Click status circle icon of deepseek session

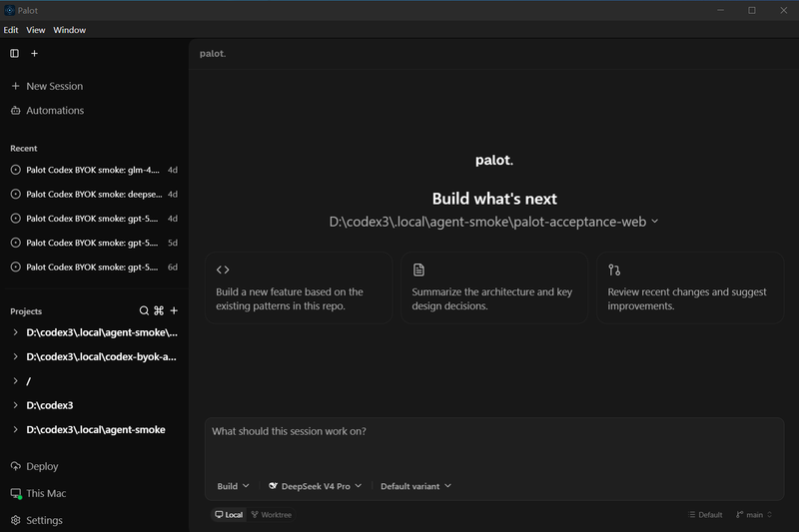coord(16,194)
